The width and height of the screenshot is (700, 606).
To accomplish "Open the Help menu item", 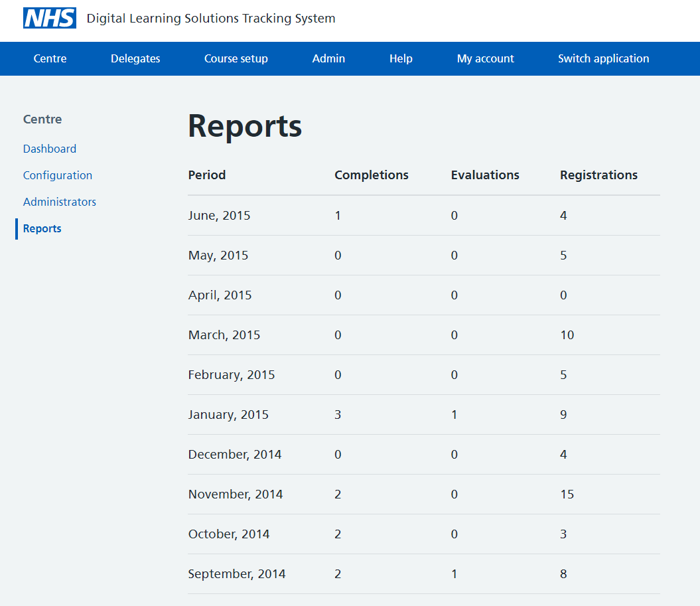I will coord(401,58).
